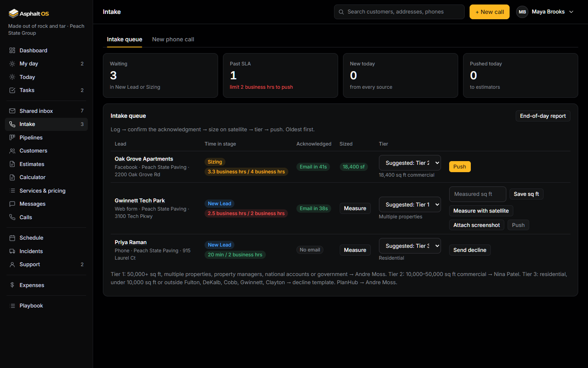Expand the Gwinnett Tech Park tier selector
Screen dimensions: 588x368
point(410,204)
